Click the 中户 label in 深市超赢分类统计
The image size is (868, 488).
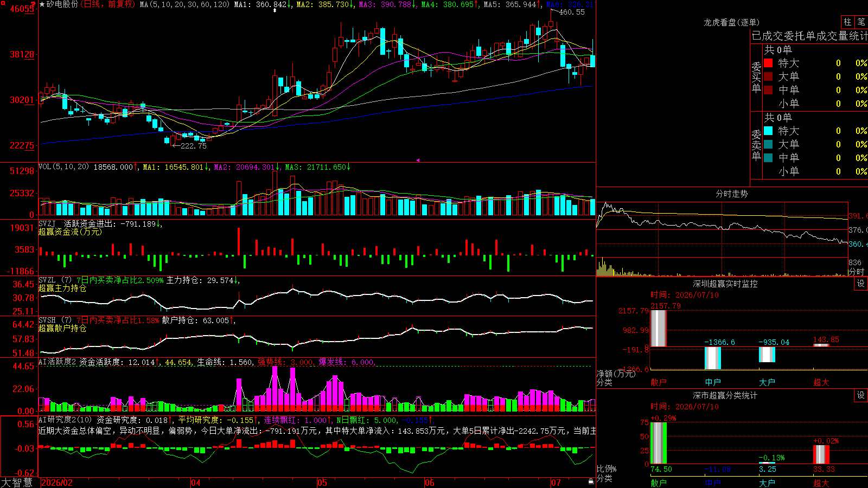(713, 483)
